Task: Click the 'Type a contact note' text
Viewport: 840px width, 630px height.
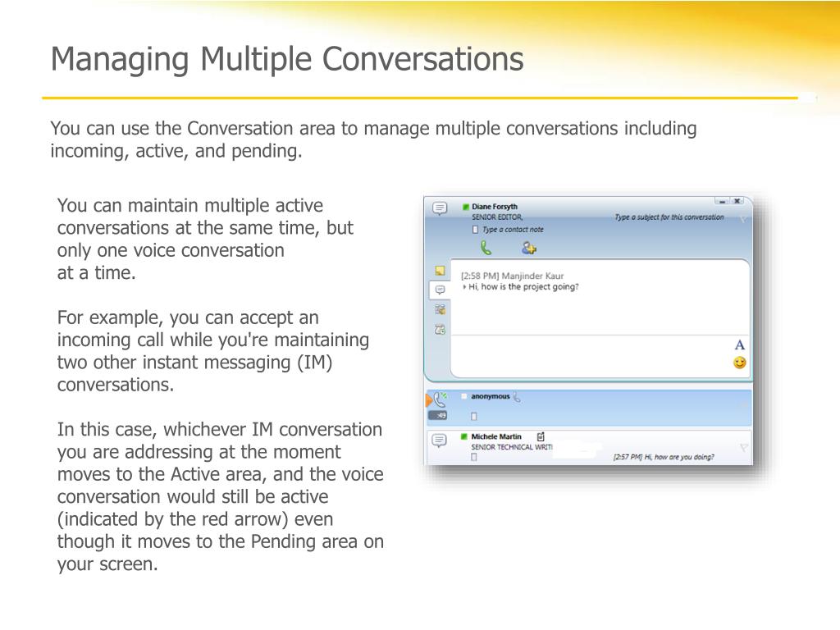Action: 513,230
